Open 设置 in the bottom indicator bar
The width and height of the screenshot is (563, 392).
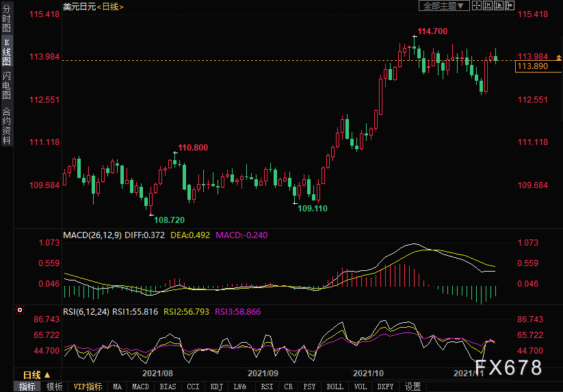[413, 387]
